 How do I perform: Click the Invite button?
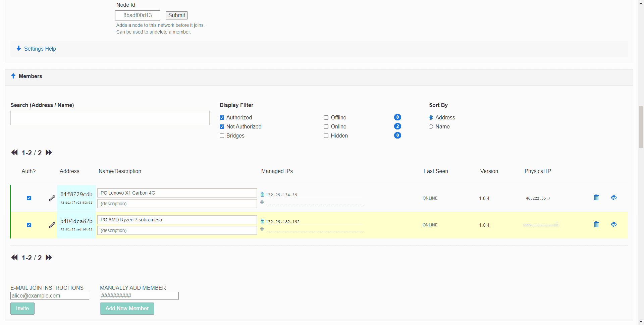(22, 309)
